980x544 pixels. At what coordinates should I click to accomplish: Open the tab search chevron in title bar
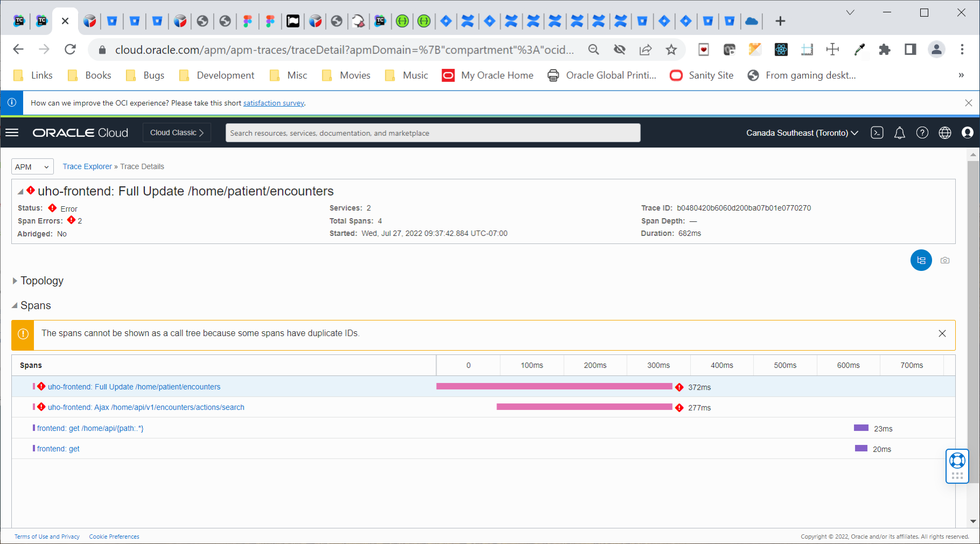tap(850, 13)
